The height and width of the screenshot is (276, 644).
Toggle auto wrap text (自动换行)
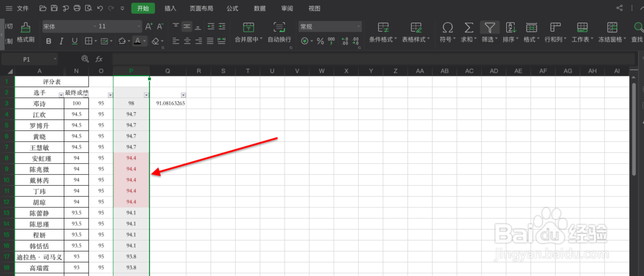[279, 33]
